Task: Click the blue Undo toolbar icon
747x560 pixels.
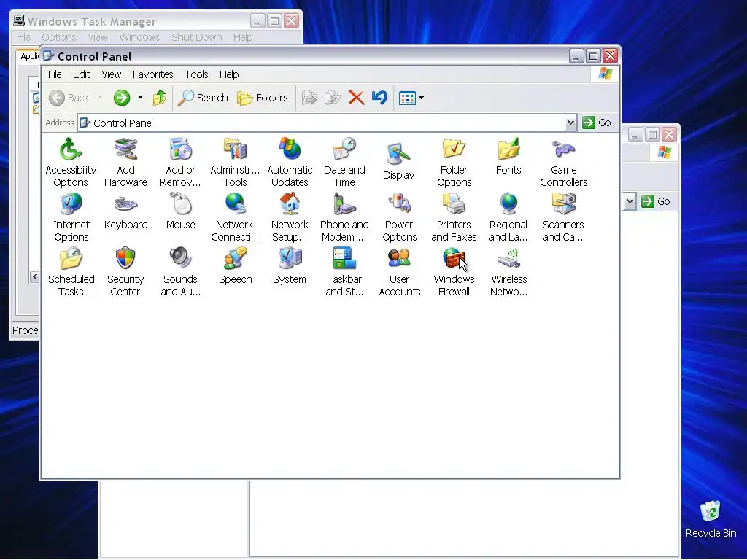Action: (x=379, y=98)
